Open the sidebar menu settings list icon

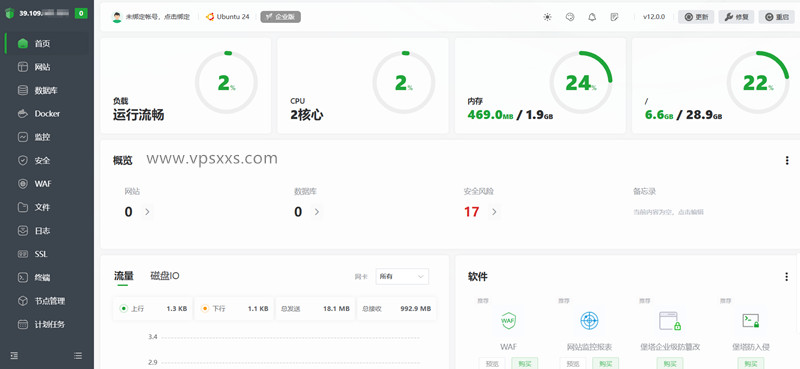click(78, 355)
